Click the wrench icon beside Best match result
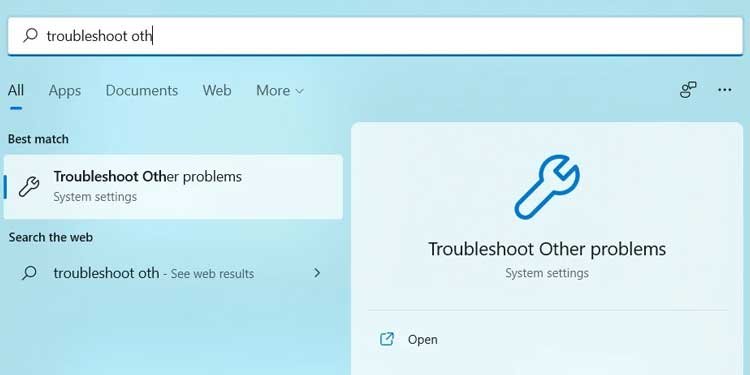The width and height of the screenshot is (750, 375). click(29, 187)
